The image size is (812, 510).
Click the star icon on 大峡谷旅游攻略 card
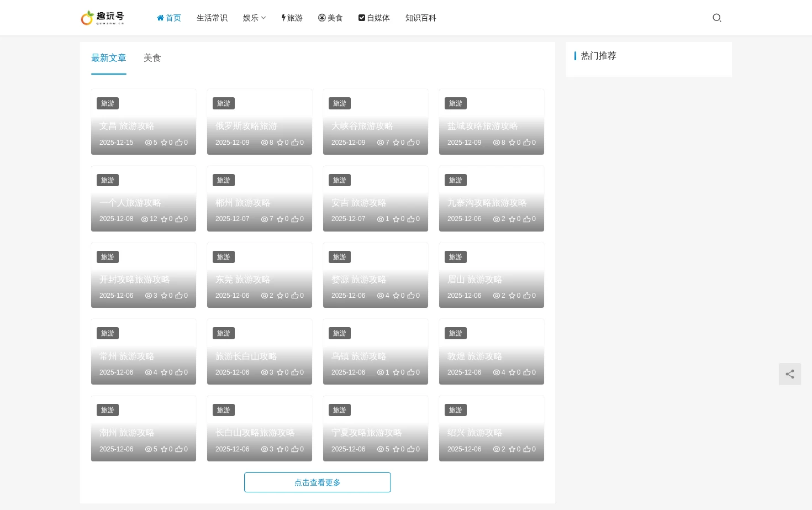[396, 143]
